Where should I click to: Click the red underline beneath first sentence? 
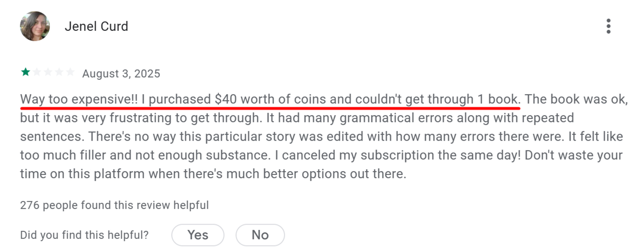270,107
